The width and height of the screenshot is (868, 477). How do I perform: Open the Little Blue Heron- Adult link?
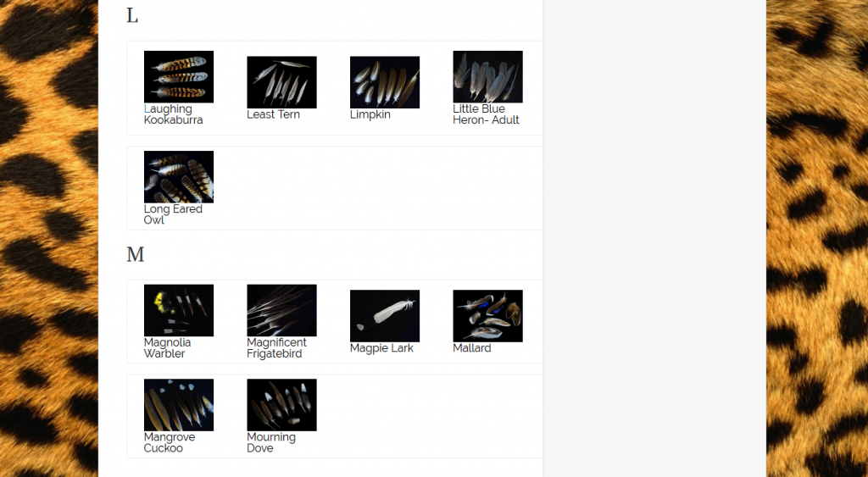pyautogui.click(x=486, y=114)
